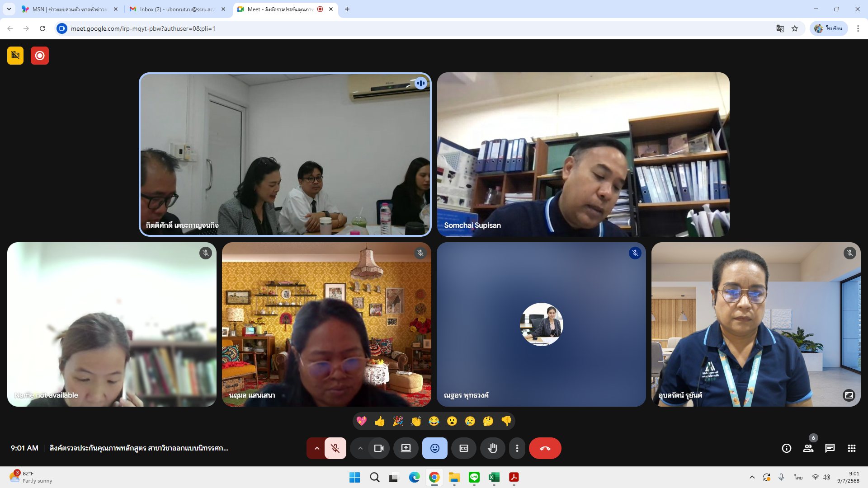This screenshot has width=868, height=488.
Task: Expand video settings arrow beside camera
Action: tap(360, 448)
